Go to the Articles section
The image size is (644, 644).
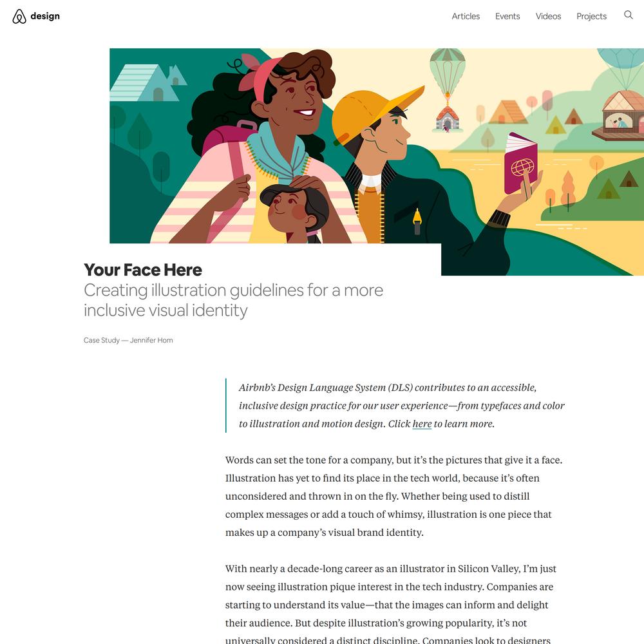click(x=466, y=16)
